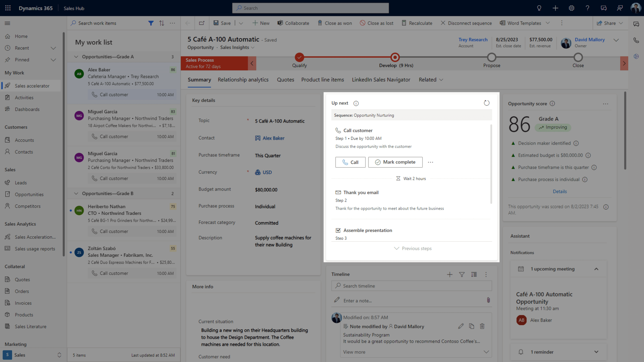The width and height of the screenshot is (644, 362).
Task: Switch to the Quotes tab
Action: (x=286, y=80)
